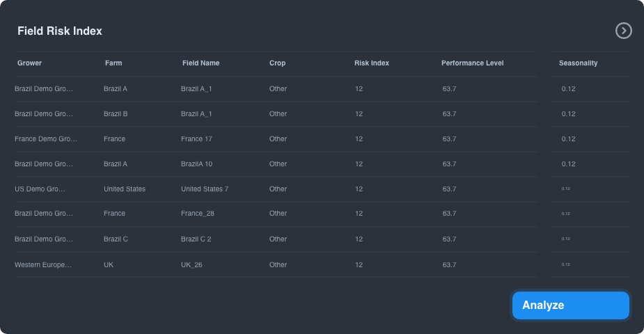Select the US Demo grower cell
The image size is (644, 334).
[40, 189]
